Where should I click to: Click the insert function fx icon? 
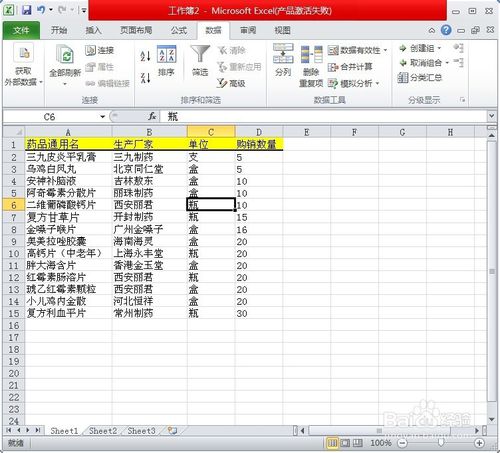[152, 116]
